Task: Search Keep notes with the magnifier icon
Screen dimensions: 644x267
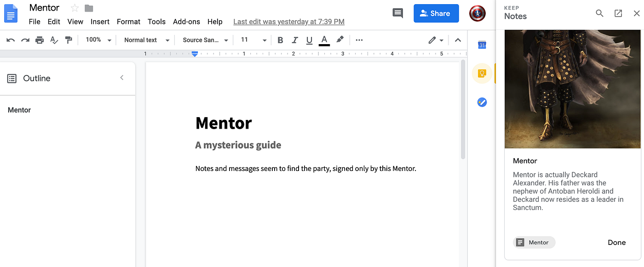Action: coord(599,13)
